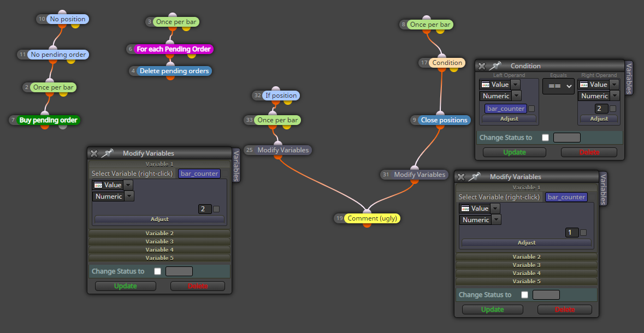Viewport: 644px width, 333px height.
Task: Select 'Once per bar' node 8
Action: [x=430, y=24]
